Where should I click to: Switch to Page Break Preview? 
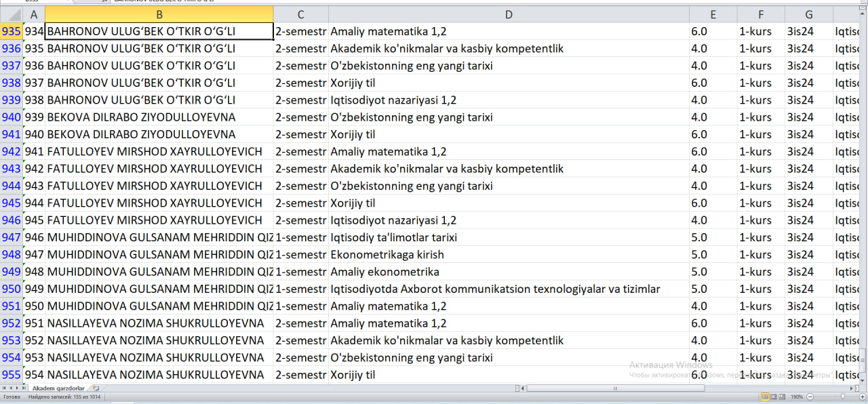click(781, 397)
